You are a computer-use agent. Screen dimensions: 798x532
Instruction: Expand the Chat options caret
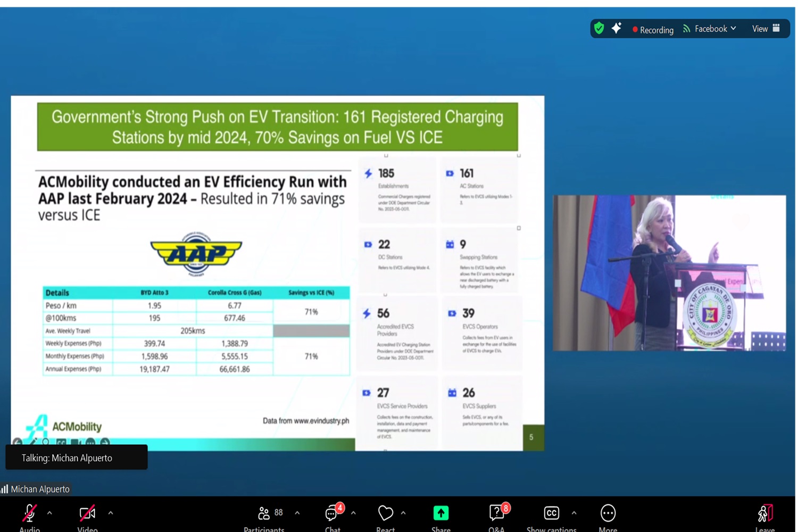(x=353, y=513)
